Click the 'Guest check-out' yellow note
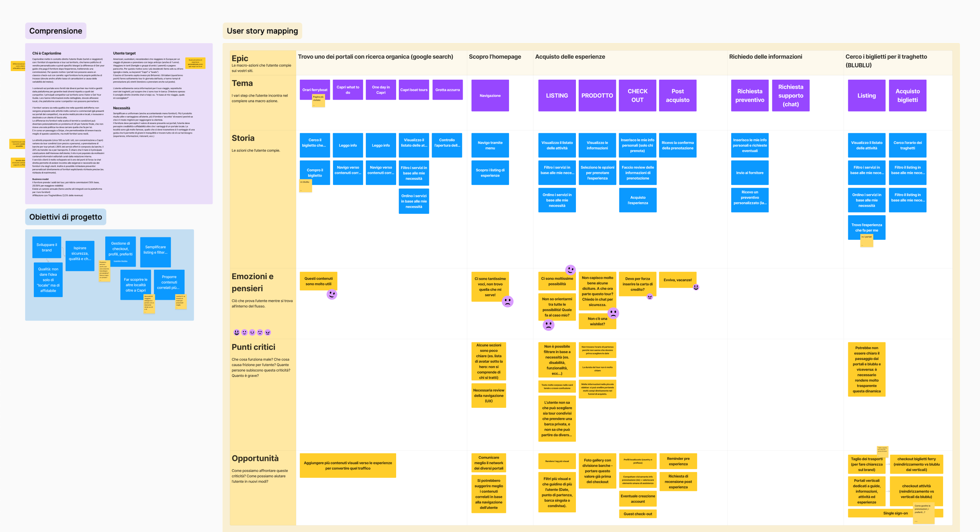 pyautogui.click(x=638, y=514)
